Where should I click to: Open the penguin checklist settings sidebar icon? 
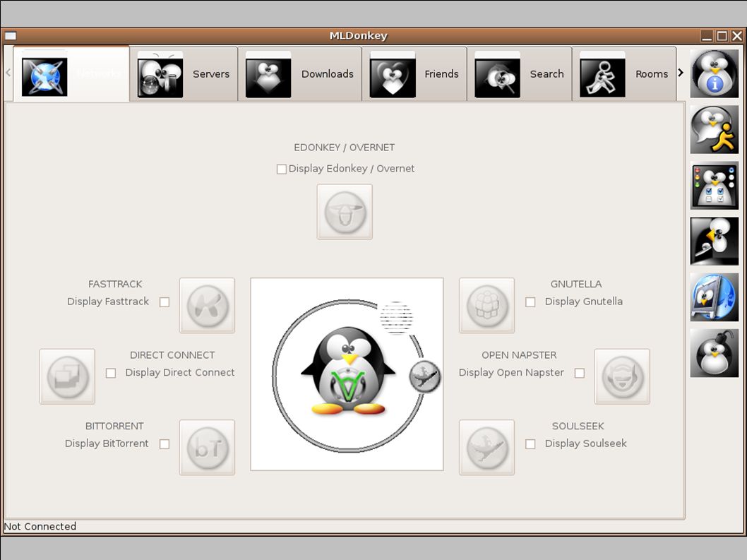[x=715, y=186]
